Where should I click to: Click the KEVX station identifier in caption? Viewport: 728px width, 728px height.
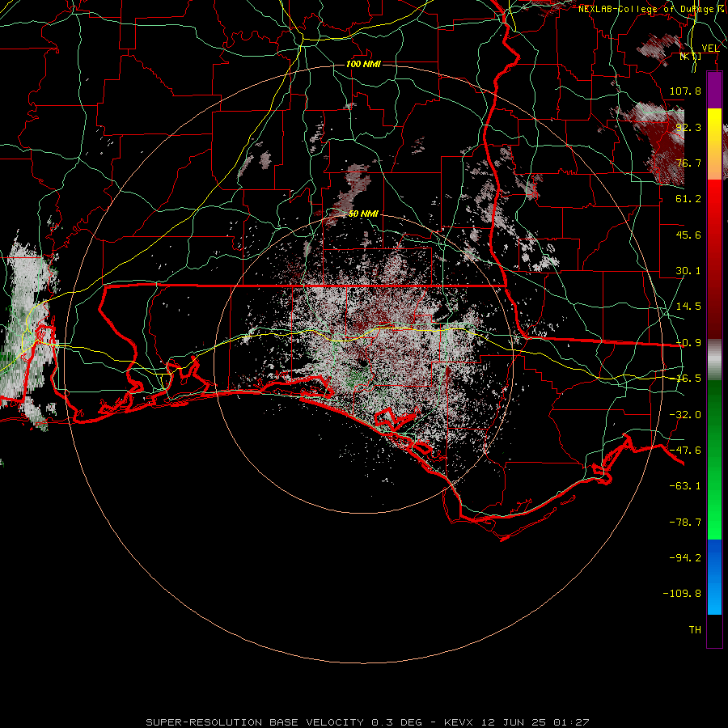point(459,722)
